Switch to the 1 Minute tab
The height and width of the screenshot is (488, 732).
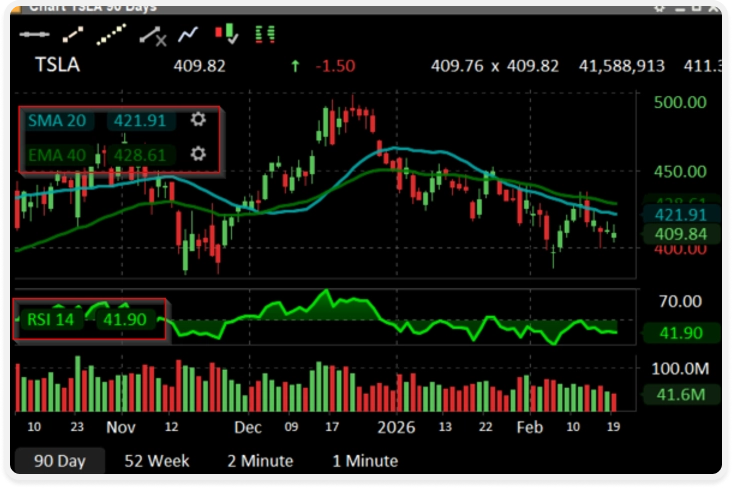pyautogui.click(x=365, y=461)
